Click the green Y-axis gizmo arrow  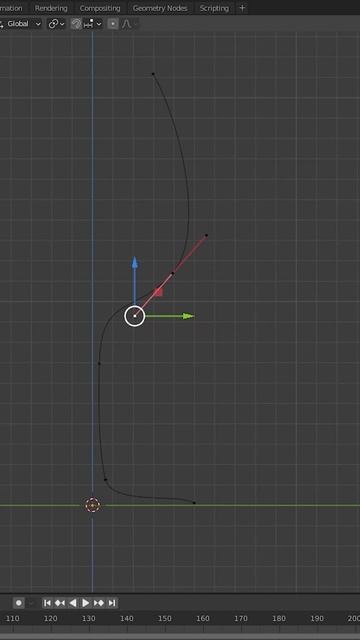[188, 316]
